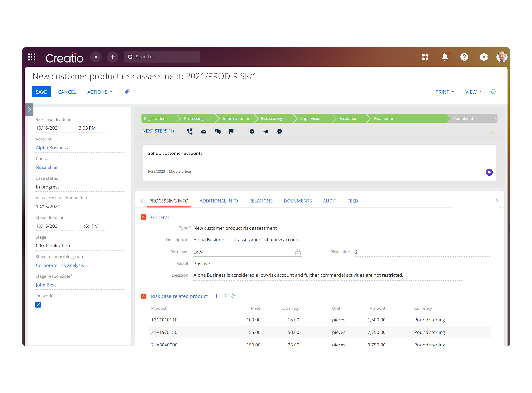Image resolution: width=532 pixels, height=393 pixels.
Task: Expand the Print dropdown
Action: tap(444, 92)
